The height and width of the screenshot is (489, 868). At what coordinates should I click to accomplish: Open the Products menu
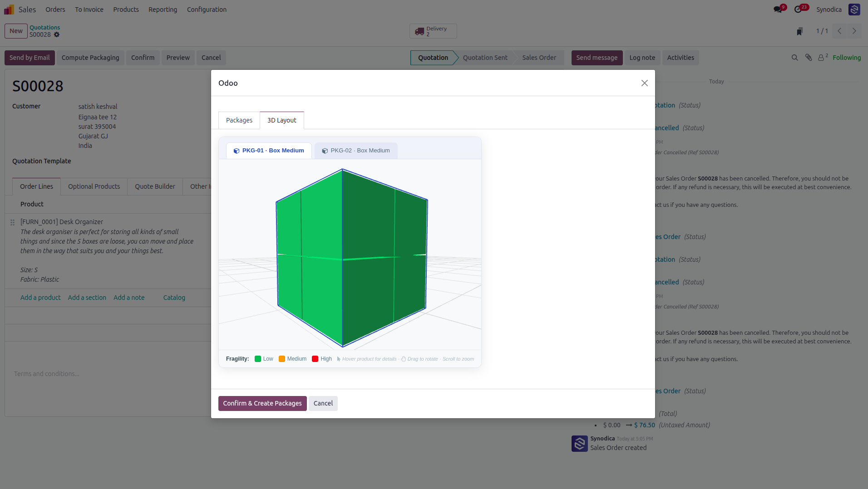[126, 10]
